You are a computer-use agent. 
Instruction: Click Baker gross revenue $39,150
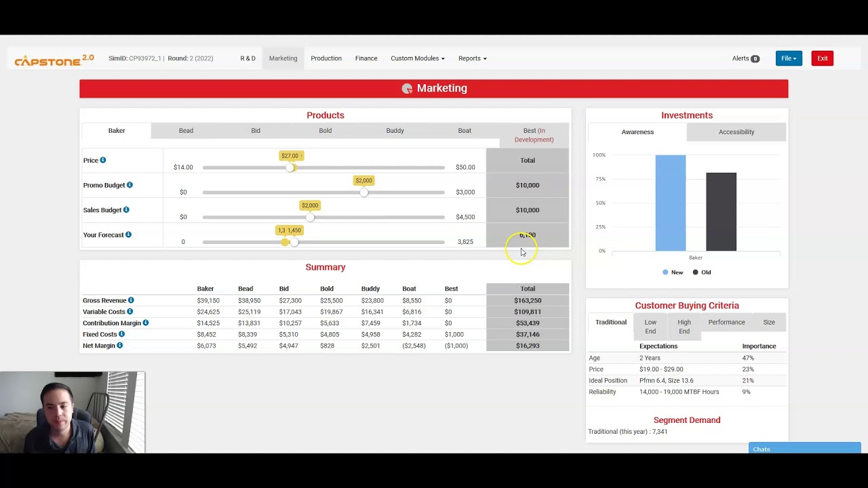(x=208, y=300)
